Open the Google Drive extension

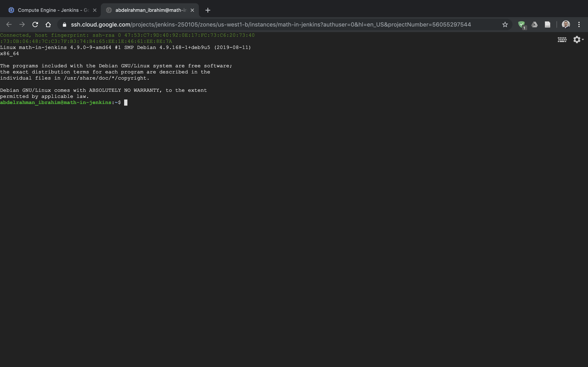click(534, 24)
